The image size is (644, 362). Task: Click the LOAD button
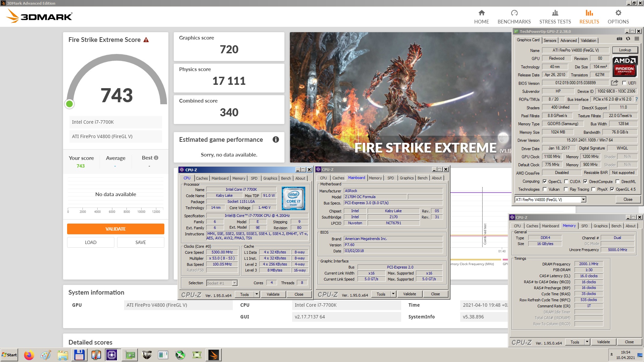click(x=91, y=242)
